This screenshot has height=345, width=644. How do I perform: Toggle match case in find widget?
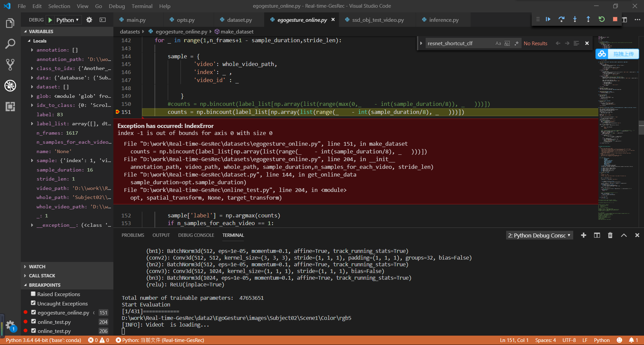coord(498,43)
